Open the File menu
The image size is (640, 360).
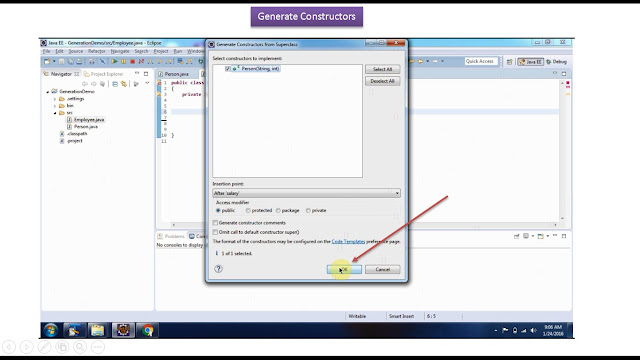point(47,51)
